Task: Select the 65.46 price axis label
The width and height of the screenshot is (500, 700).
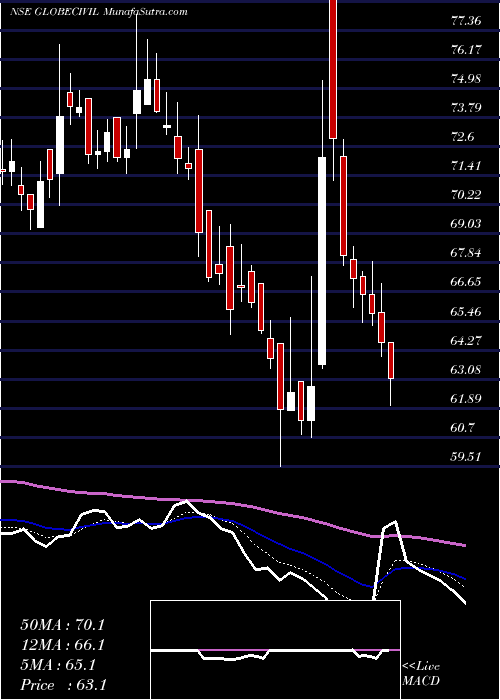Action: [466, 312]
